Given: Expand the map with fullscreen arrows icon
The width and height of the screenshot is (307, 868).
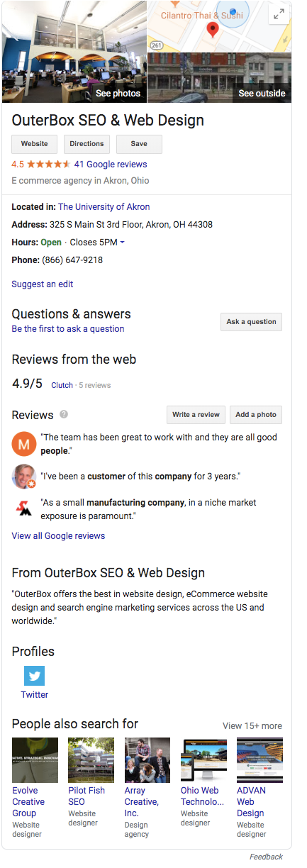Looking at the screenshot, I should [279, 15].
